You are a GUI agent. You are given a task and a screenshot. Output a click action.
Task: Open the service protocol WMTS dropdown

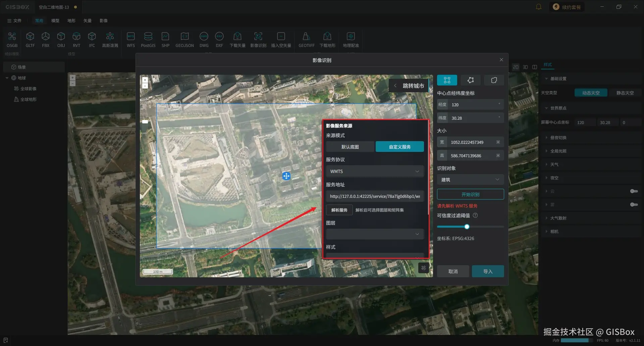point(375,171)
